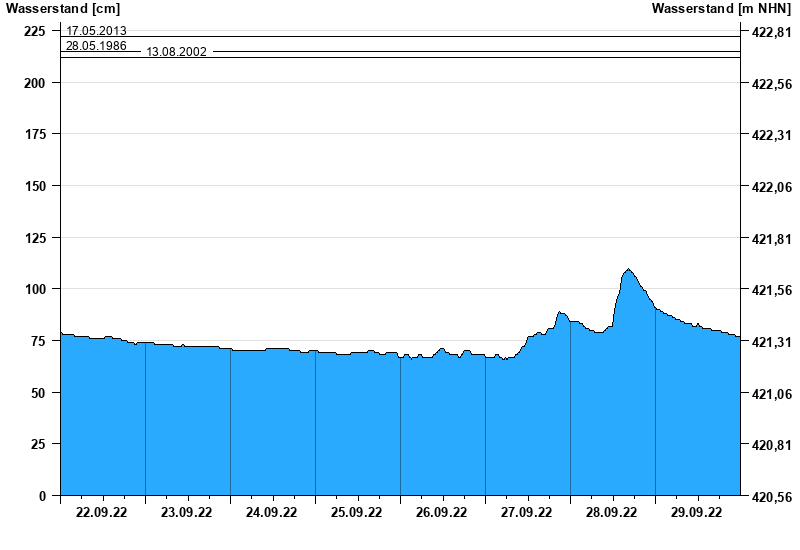Screen dimensions: 800x550
Task: Select the 25.09.22 date on x-axis
Action: (357, 513)
